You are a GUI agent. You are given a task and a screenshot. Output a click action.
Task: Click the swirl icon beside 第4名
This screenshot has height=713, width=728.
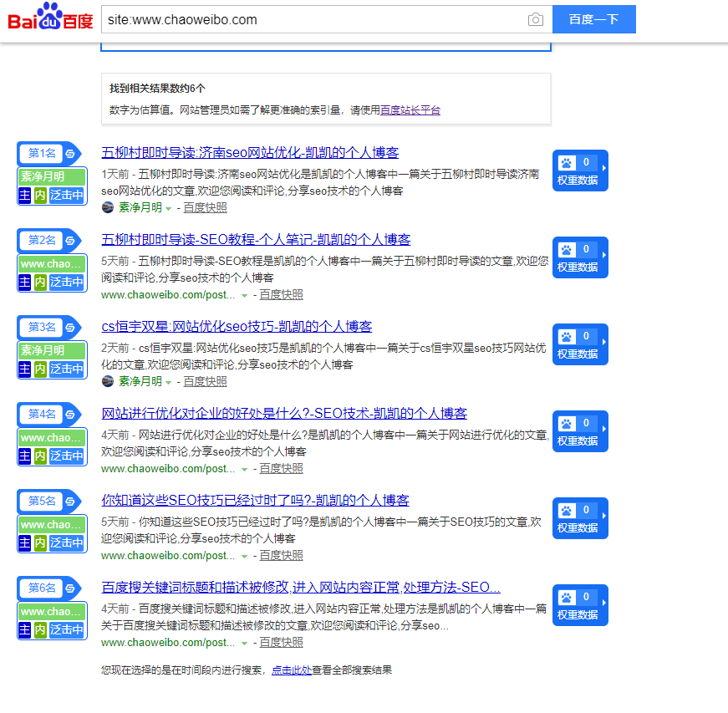point(70,414)
